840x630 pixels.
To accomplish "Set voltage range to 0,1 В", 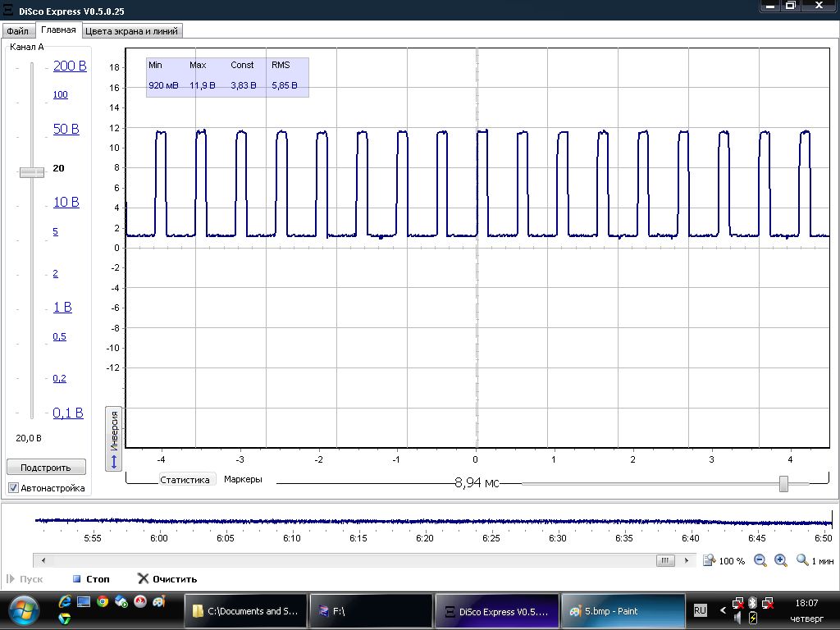I will (68, 413).
